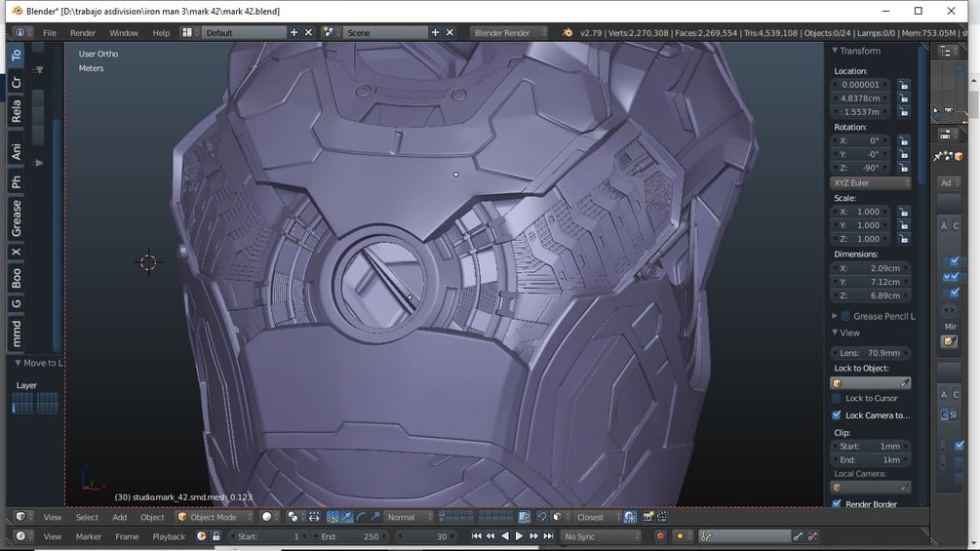980x551 pixels.
Task: Enable the rotate manipulator arc
Action: tap(361, 517)
